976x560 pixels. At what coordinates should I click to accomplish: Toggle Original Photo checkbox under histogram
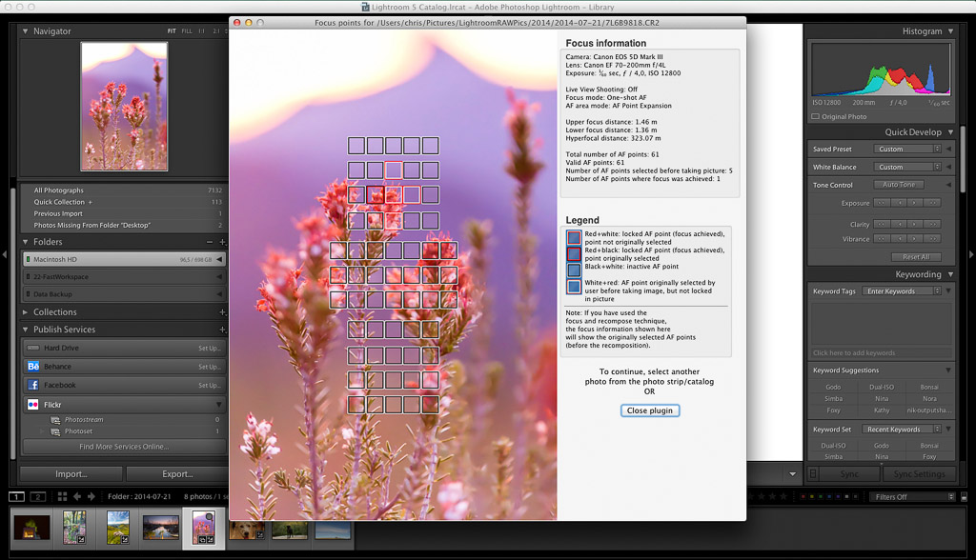pyautogui.click(x=816, y=116)
